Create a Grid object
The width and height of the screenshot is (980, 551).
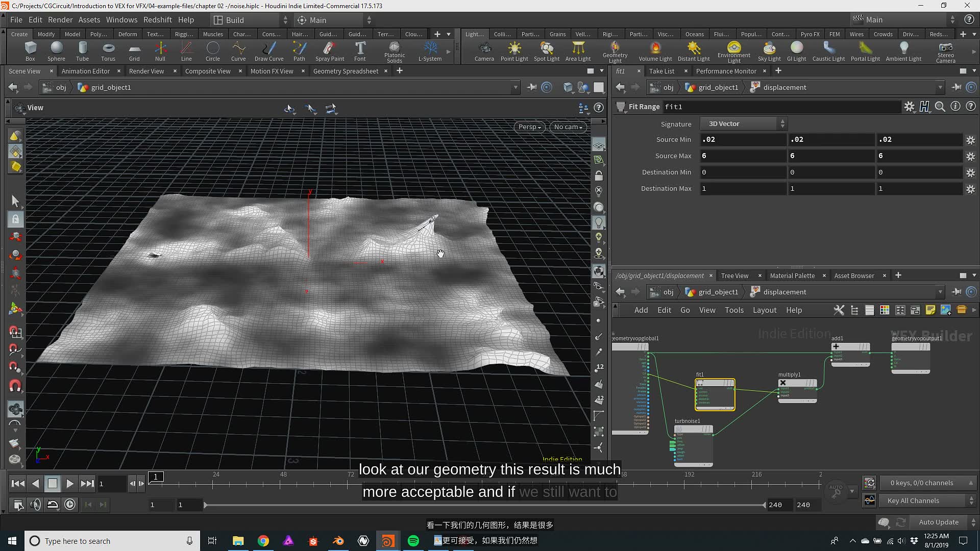coord(134,52)
